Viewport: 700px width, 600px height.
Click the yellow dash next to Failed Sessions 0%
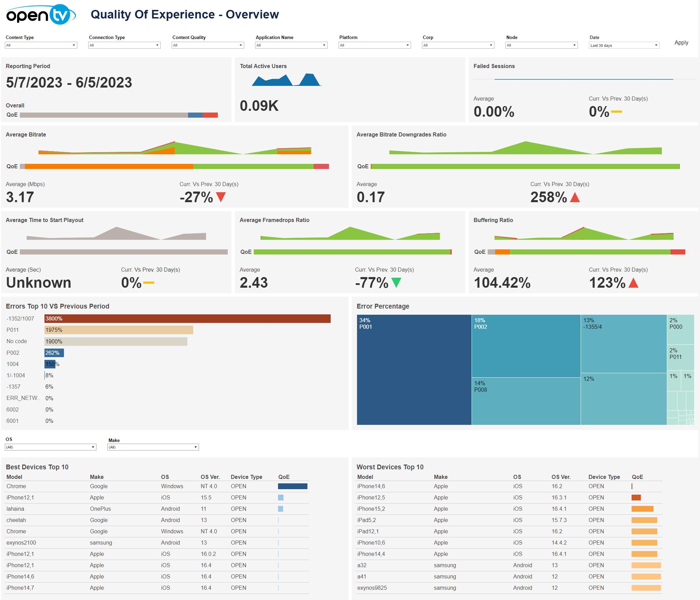616,112
